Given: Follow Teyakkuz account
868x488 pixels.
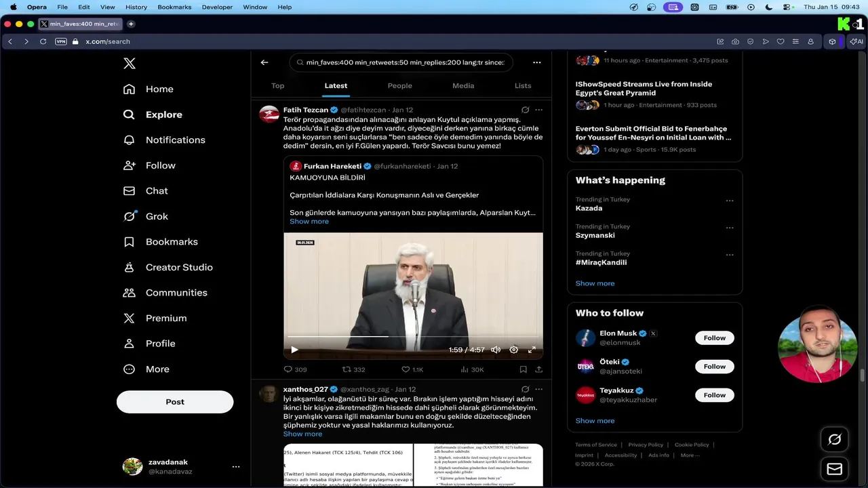Looking at the screenshot, I should [x=714, y=395].
